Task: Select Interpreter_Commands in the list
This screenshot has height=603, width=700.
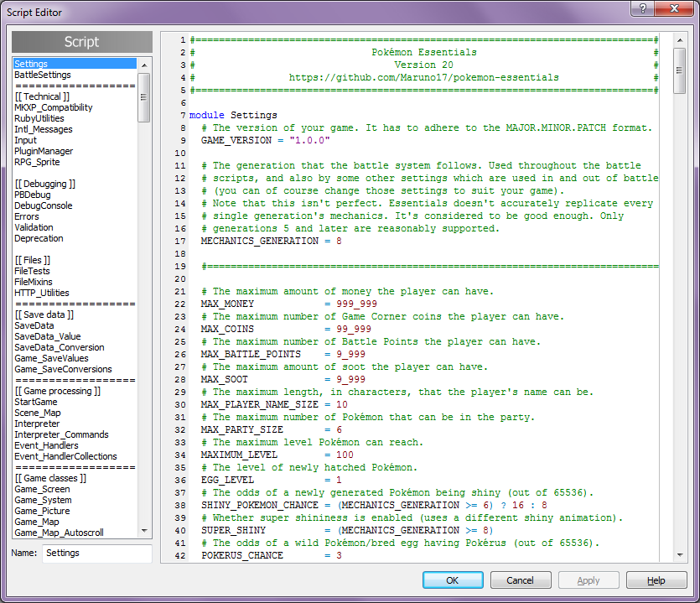Action: point(61,434)
